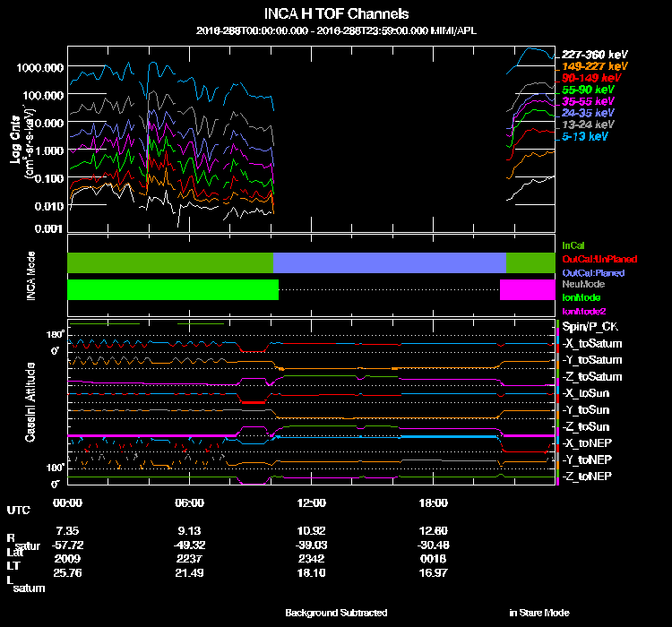
Task: Click the '1000.000' y-axis tick label
Action: tap(39, 68)
